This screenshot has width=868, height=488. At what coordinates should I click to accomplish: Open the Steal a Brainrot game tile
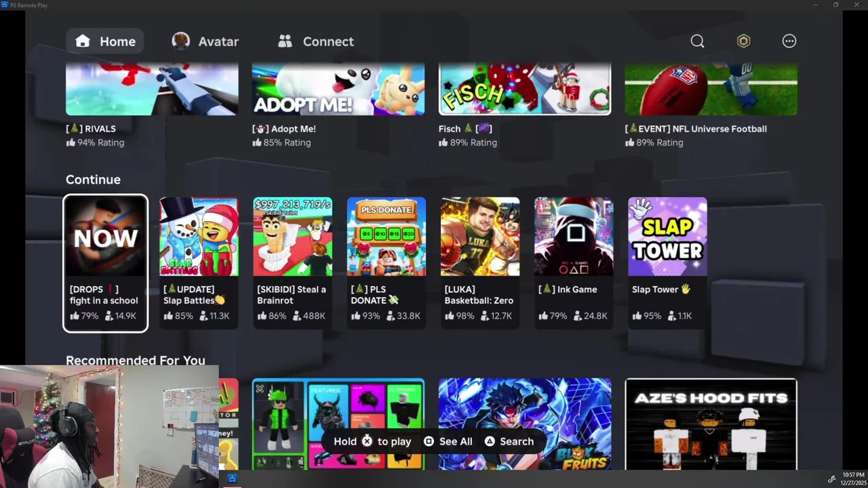tap(293, 262)
